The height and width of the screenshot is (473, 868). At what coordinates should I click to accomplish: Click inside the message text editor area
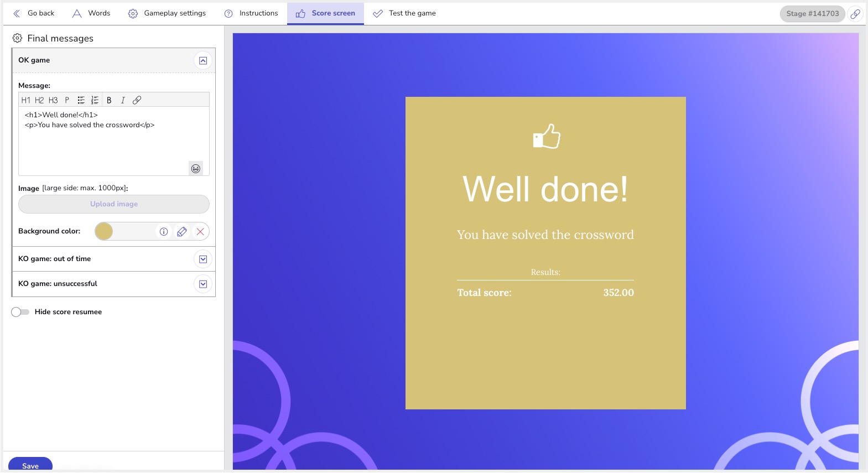105,144
